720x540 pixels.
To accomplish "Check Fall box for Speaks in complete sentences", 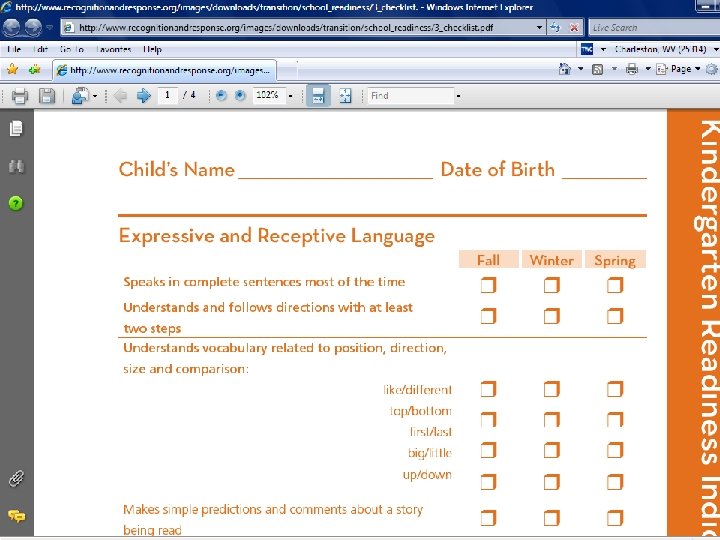I will tap(488, 286).
